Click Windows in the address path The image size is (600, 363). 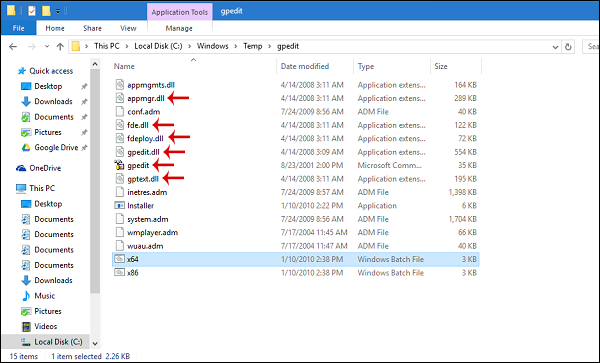pyautogui.click(x=212, y=46)
